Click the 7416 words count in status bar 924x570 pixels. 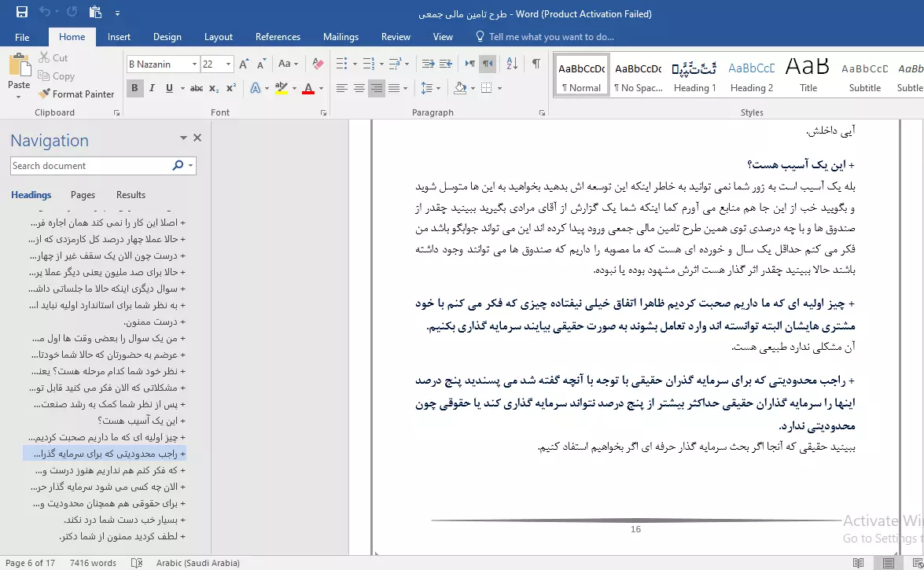93,563
